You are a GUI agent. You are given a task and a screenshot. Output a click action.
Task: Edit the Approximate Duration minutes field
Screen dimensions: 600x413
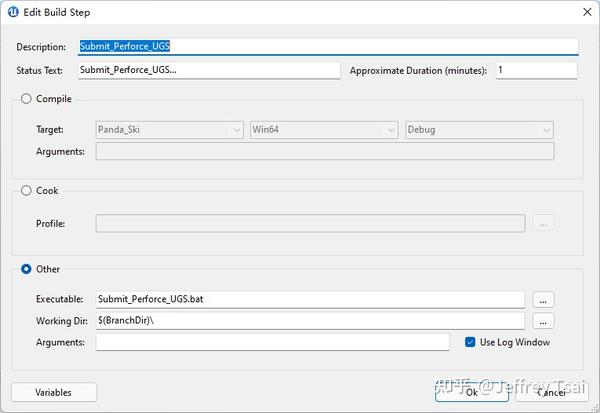[535, 70]
